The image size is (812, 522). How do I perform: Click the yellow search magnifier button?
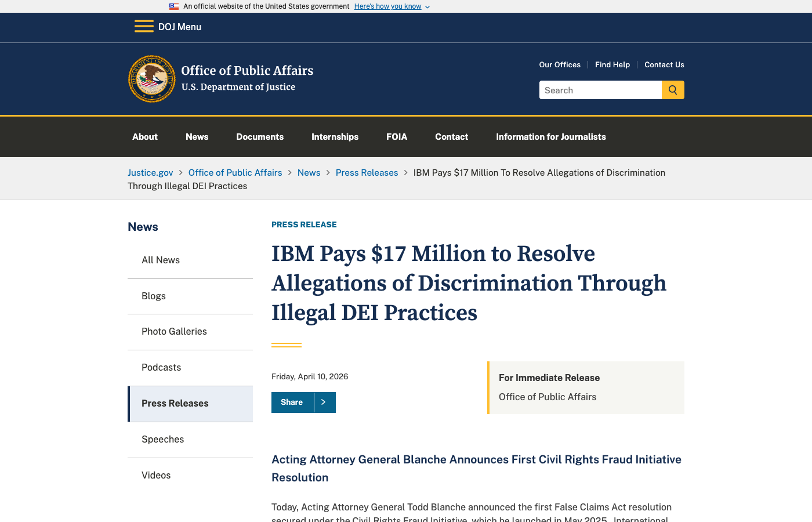(x=673, y=90)
